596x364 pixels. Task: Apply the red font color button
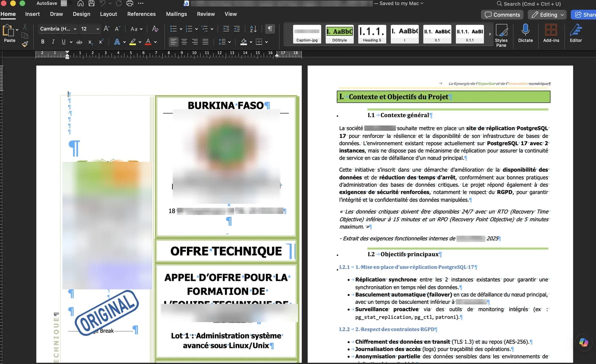(x=148, y=42)
